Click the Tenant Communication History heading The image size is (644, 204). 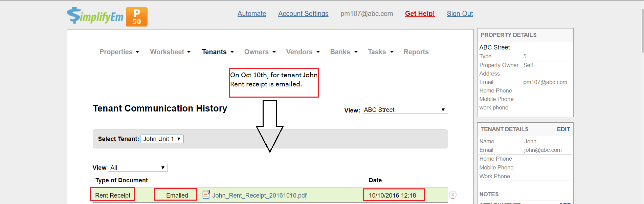click(160, 108)
